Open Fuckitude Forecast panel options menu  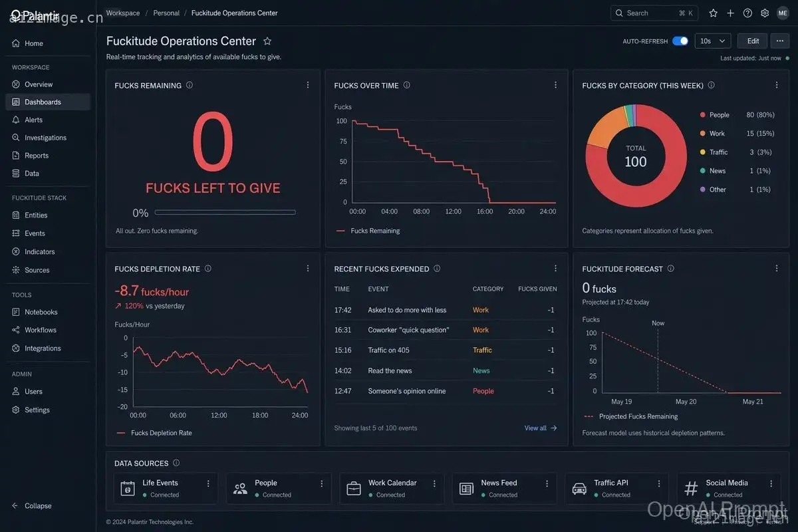(776, 269)
